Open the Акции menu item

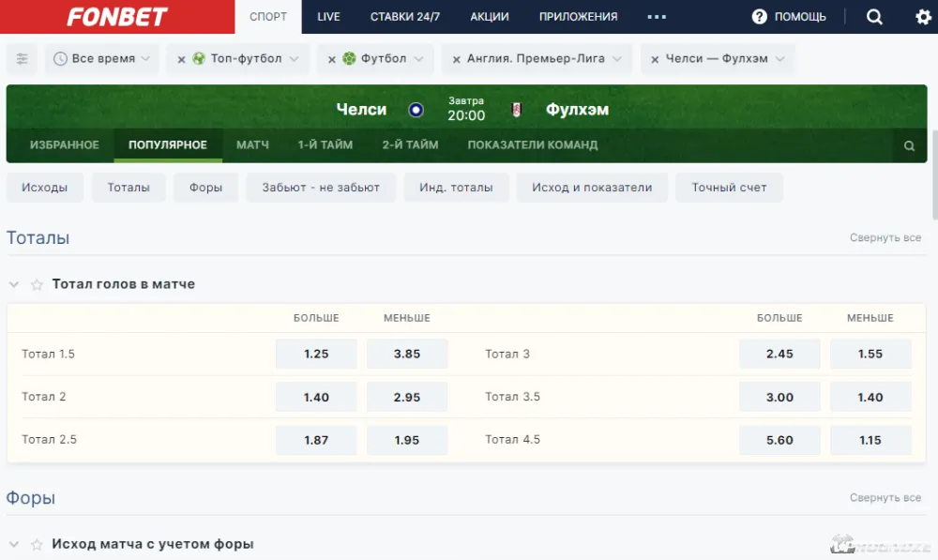pyautogui.click(x=490, y=17)
